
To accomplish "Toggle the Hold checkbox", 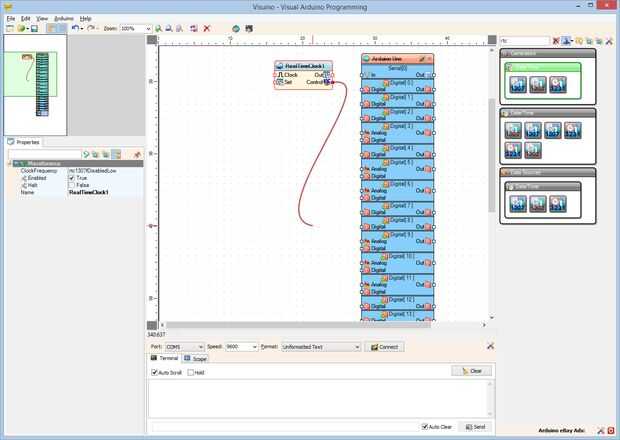I will pos(191,372).
